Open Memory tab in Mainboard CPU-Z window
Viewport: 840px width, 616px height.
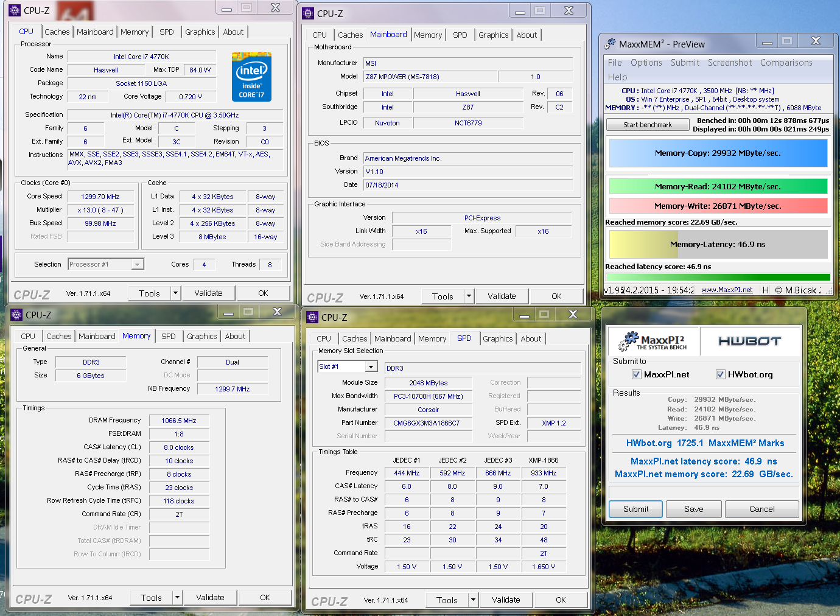click(428, 35)
